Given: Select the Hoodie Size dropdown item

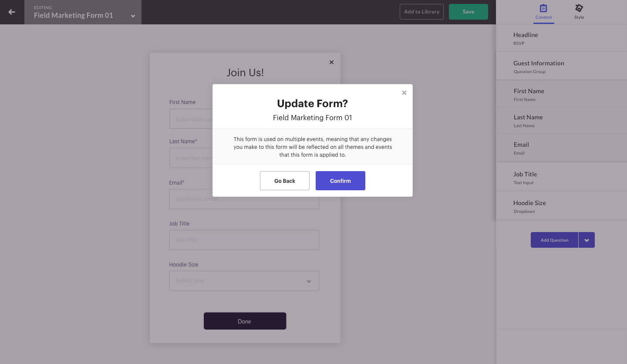Looking at the screenshot, I should tap(562, 206).
